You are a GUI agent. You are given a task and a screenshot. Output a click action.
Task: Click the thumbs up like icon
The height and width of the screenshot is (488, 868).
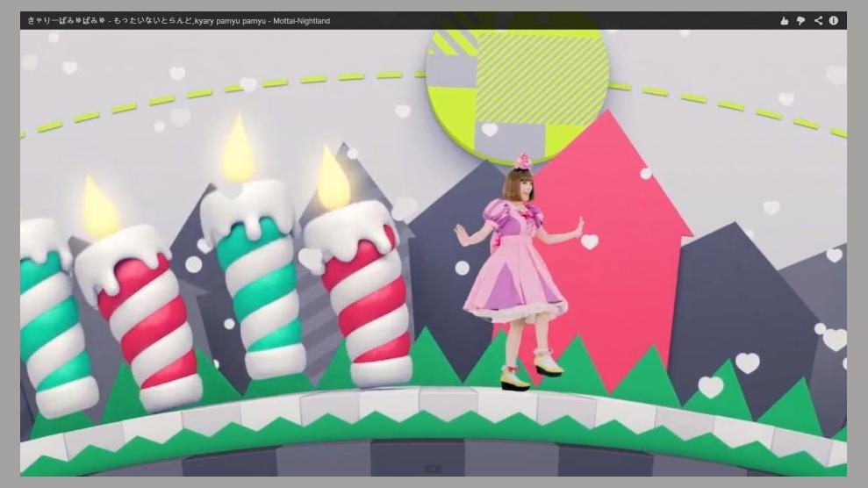(784, 21)
